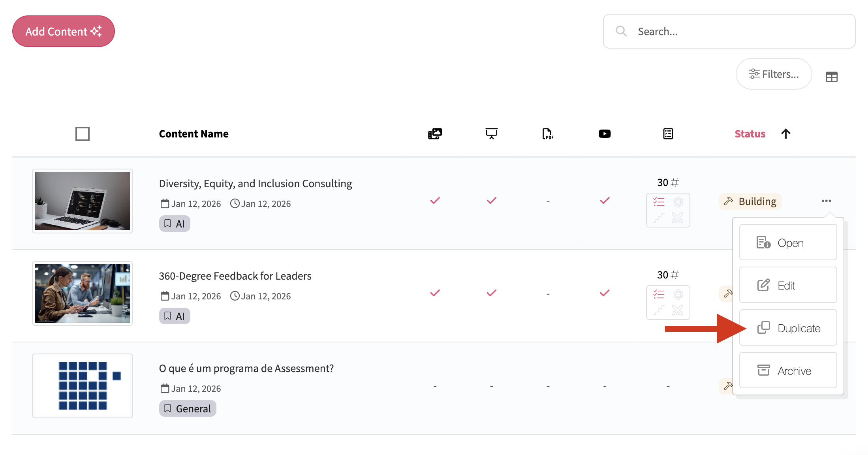Toggle the select-all checkbox in header

pyautogui.click(x=83, y=134)
